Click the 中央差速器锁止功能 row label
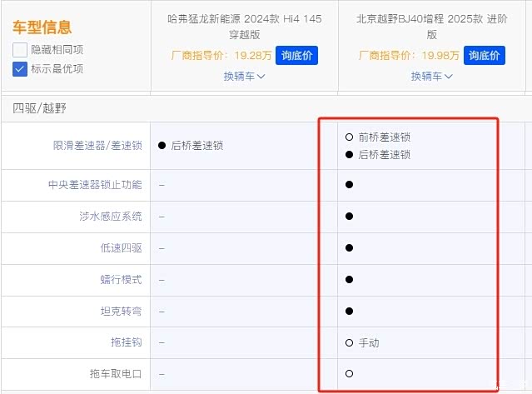The image size is (532, 394). tap(95, 185)
